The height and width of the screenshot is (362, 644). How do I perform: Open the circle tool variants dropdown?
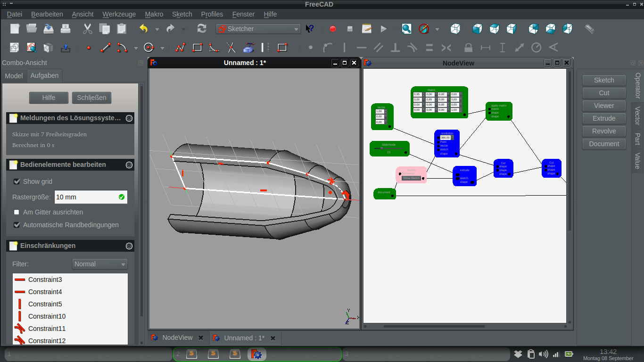point(162,48)
